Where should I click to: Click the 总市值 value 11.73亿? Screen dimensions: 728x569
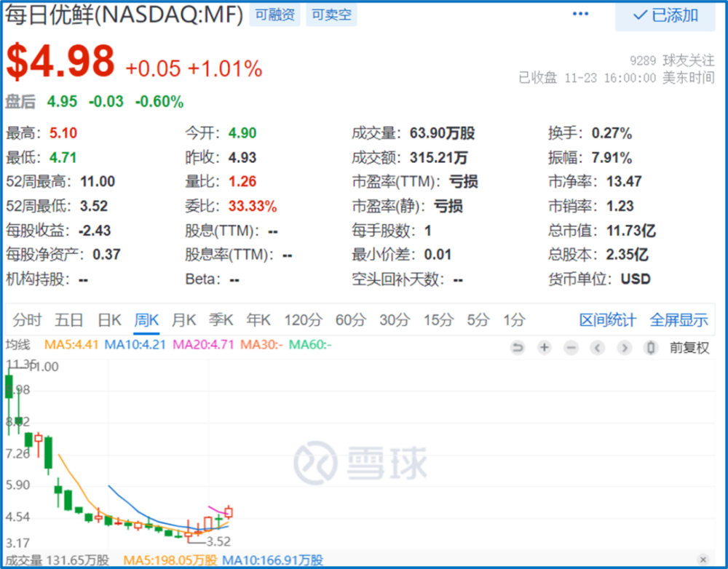(x=630, y=231)
